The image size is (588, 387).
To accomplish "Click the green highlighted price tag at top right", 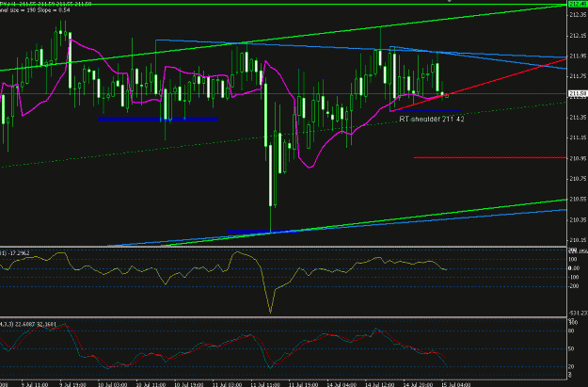I will [578, 5].
